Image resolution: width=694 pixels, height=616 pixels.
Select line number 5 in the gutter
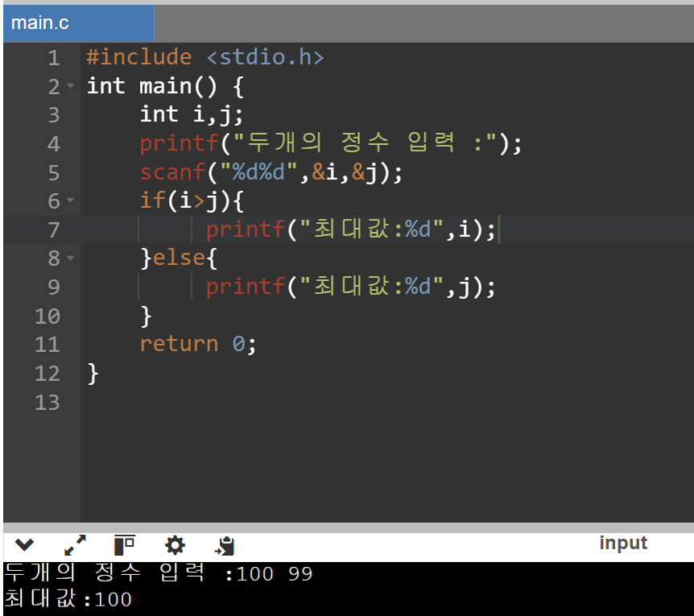(x=54, y=172)
